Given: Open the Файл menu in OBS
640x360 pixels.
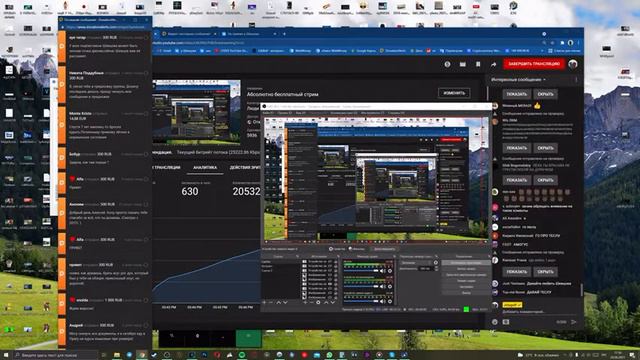Looking at the screenshot, I should (268, 113).
